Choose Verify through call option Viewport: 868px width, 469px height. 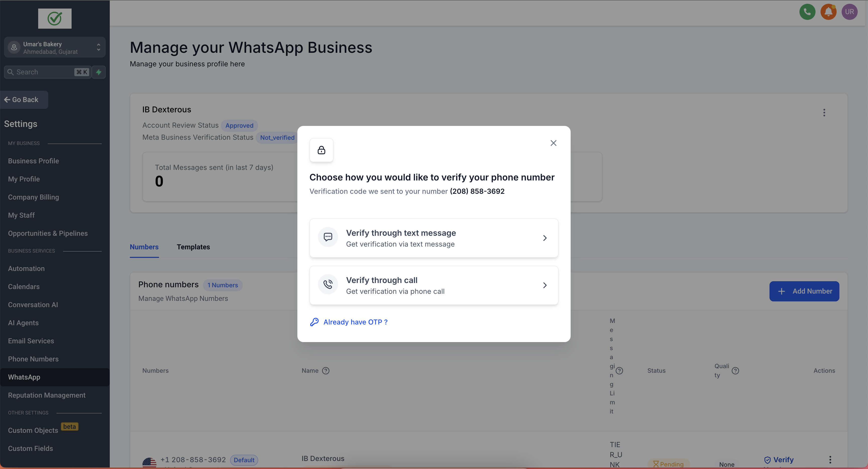click(x=434, y=285)
